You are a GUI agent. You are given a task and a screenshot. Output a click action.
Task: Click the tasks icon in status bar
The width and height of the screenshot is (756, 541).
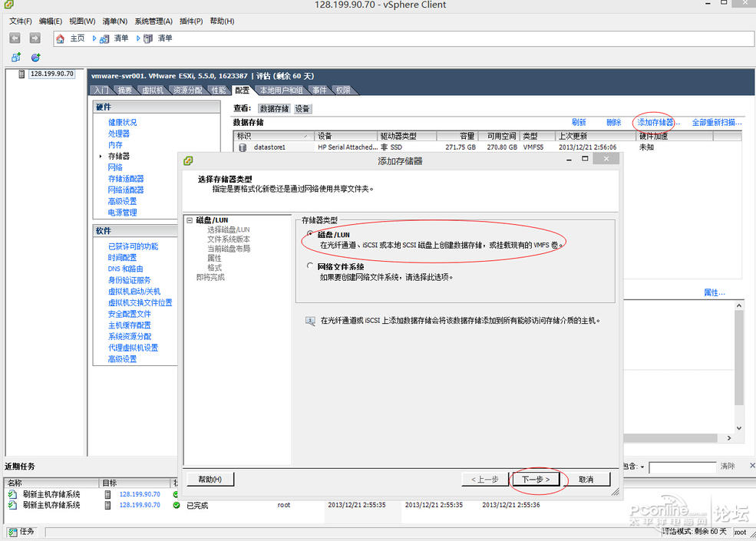coord(13,532)
